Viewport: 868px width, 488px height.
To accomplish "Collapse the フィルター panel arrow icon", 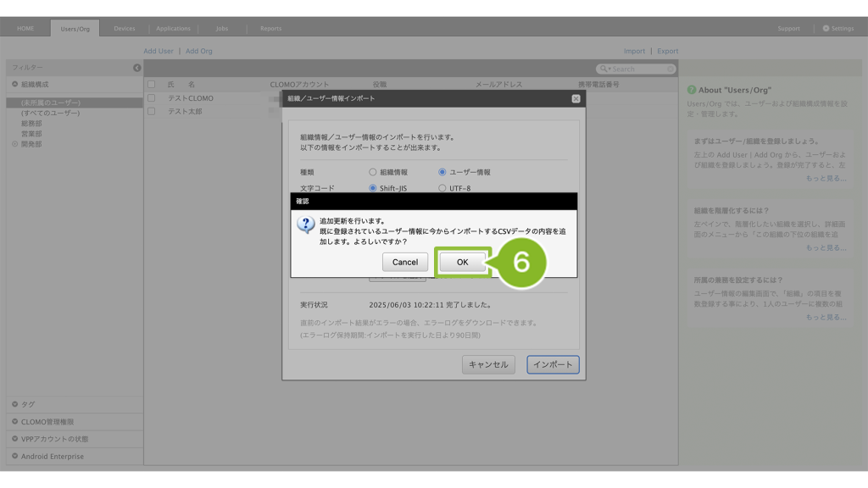I will point(137,68).
